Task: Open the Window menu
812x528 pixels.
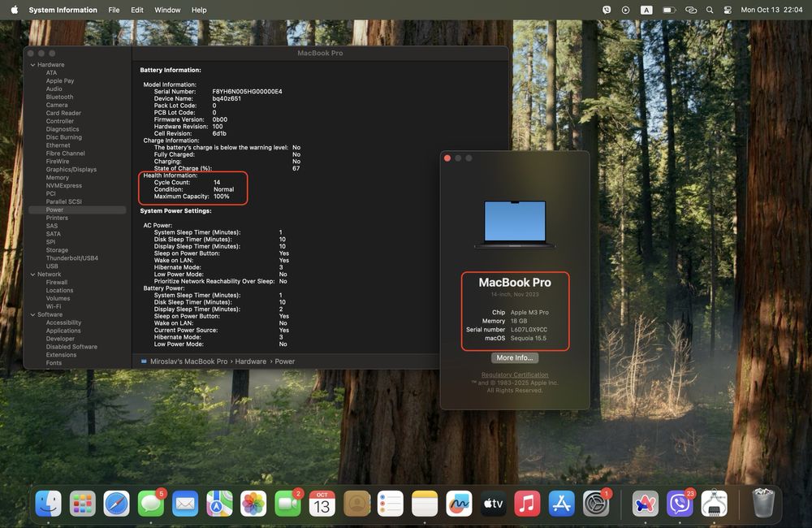Action: [x=167, y=9]
